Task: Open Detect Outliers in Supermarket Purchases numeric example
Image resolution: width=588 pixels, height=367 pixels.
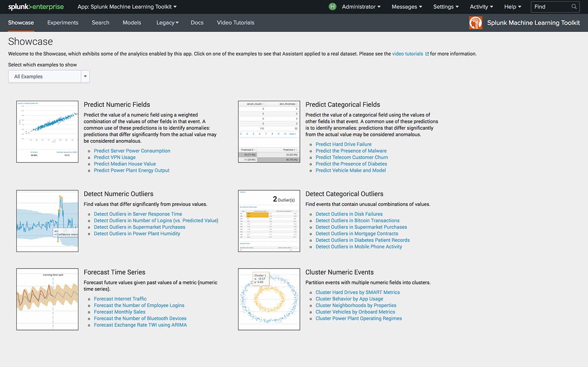Action: click(x=139, y=227)
